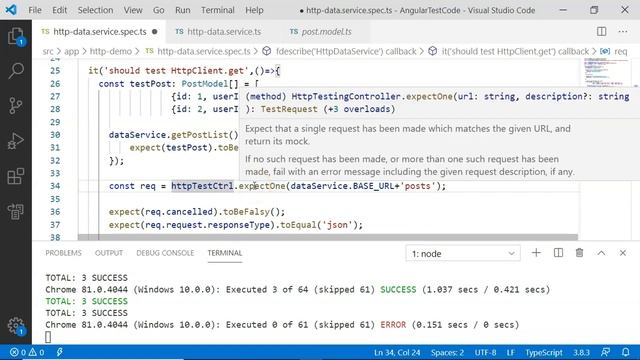640x360 pixels.
Task: Open More Actions ellipsis in editor
Action: [623, 31]
